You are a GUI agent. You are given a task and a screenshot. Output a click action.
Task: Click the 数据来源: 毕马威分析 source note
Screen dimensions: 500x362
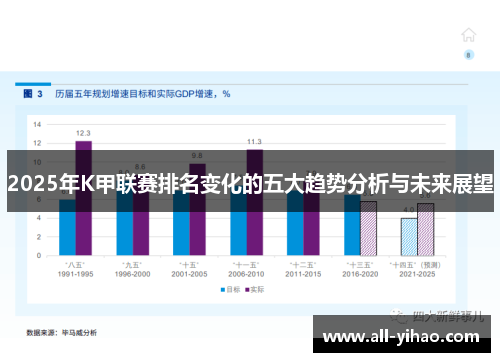(62, 333)
